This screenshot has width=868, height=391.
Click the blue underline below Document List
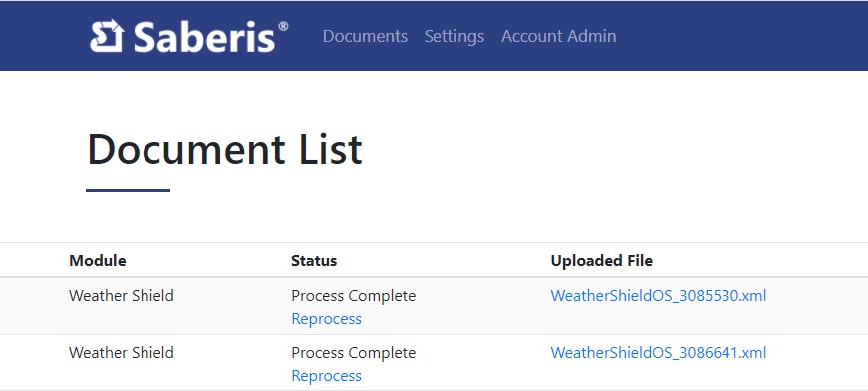pos(128,190)
